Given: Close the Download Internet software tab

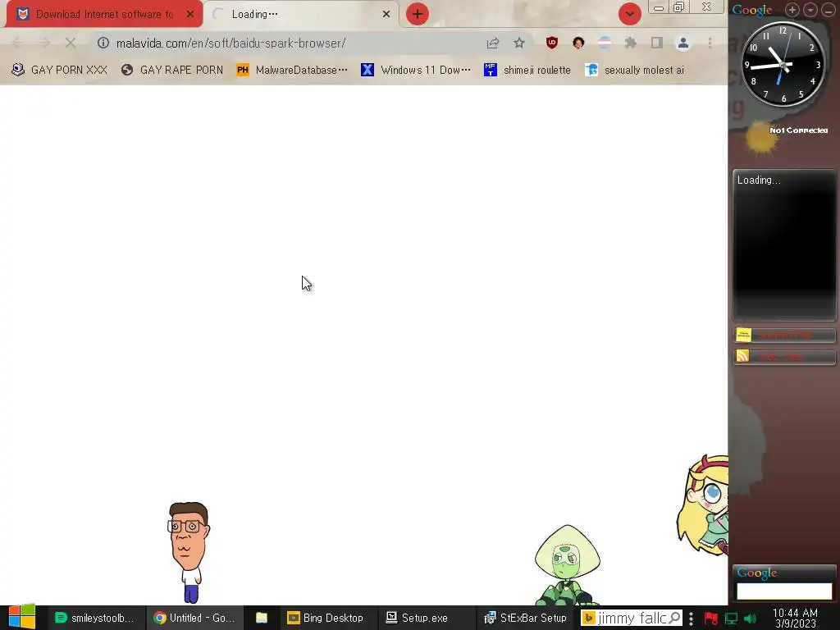Looking at the screenshot, I should [x=190, y=14].
